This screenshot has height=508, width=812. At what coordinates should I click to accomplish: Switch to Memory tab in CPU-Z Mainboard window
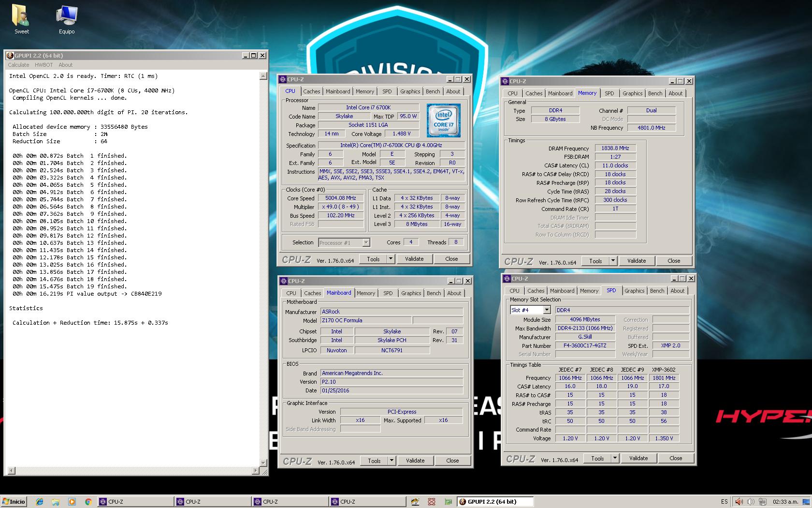click(366, 293)
